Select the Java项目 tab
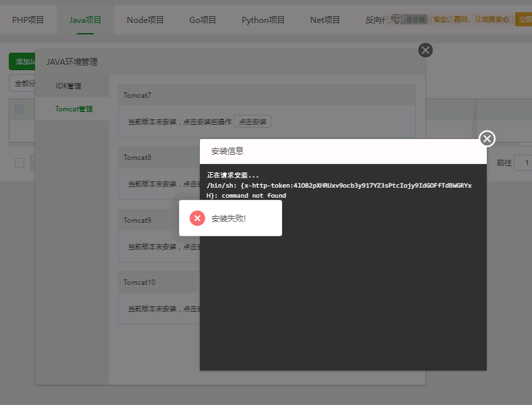This screenshot has width=532, height=405. point(85,20)
